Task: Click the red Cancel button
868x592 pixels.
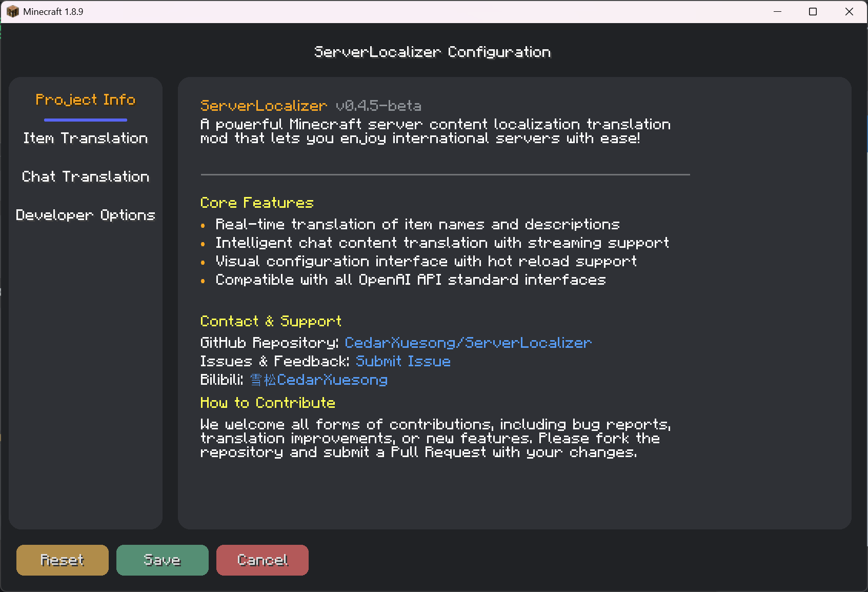Action: click(263, 560)
